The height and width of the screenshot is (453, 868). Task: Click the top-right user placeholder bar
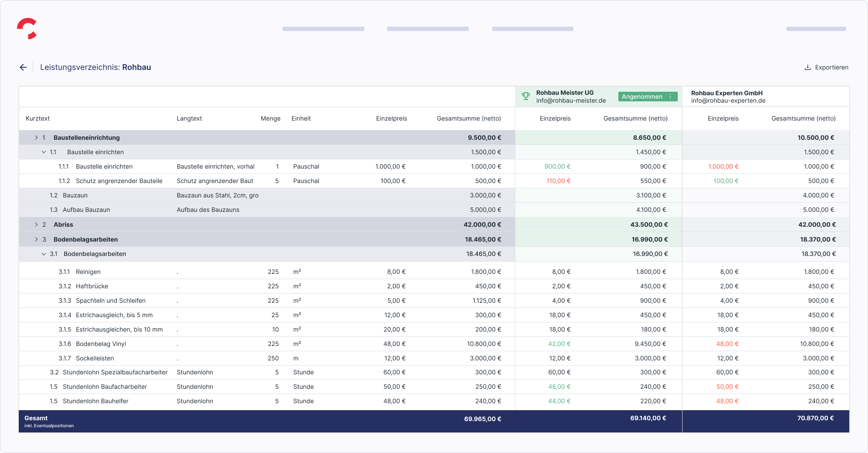[x=816, y=29]
